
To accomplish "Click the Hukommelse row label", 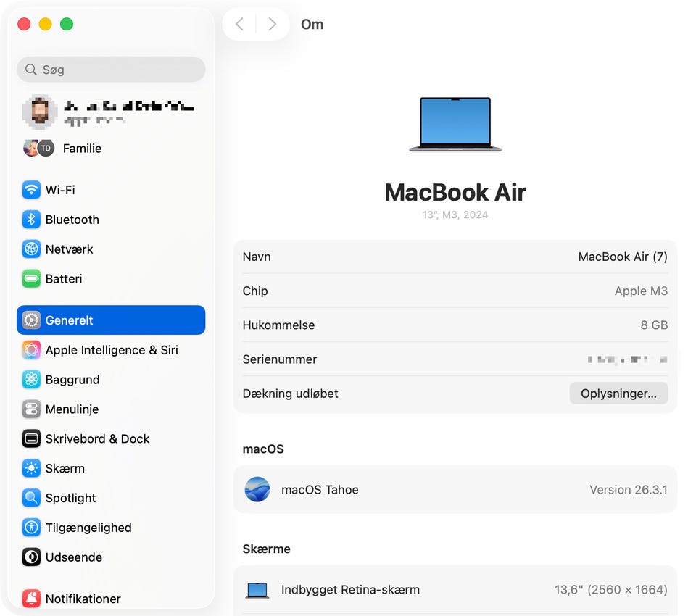I will tap(278, 325).
